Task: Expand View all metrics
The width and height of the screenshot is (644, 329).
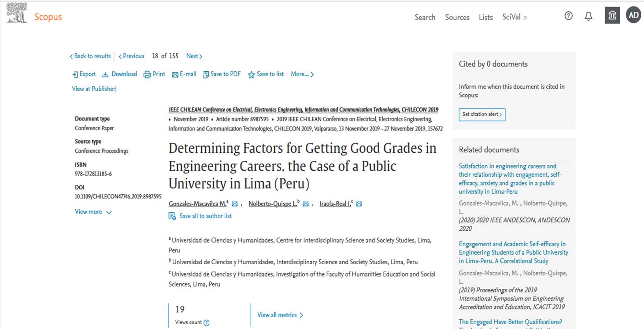Action: pyautogui.click(x=280, y=315)
